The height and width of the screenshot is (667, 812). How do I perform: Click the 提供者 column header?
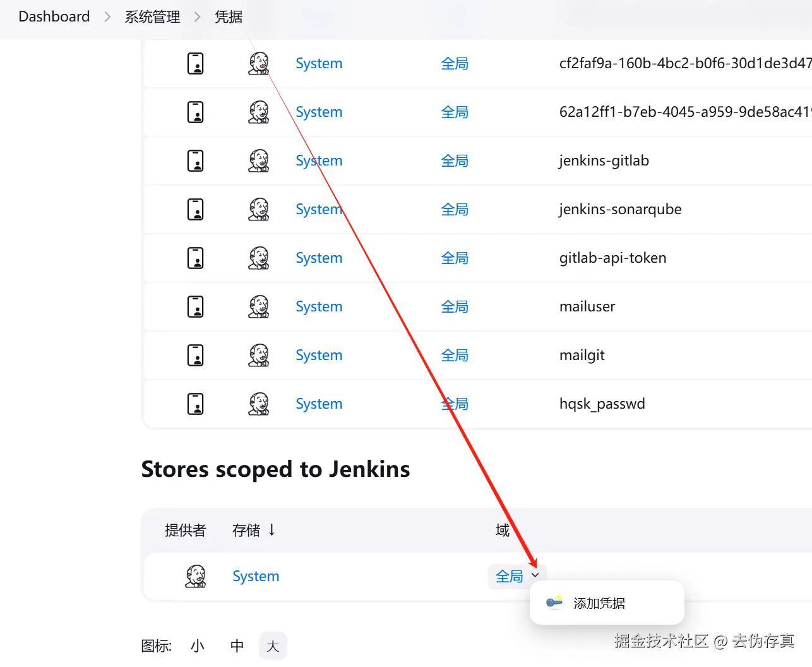click(x=186, y=531)
